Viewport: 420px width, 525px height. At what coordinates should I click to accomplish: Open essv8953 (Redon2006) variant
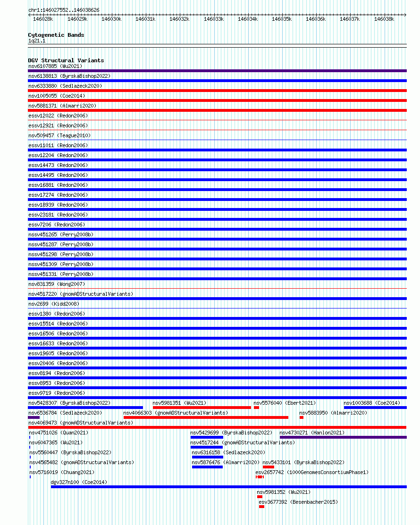[57, 383]
